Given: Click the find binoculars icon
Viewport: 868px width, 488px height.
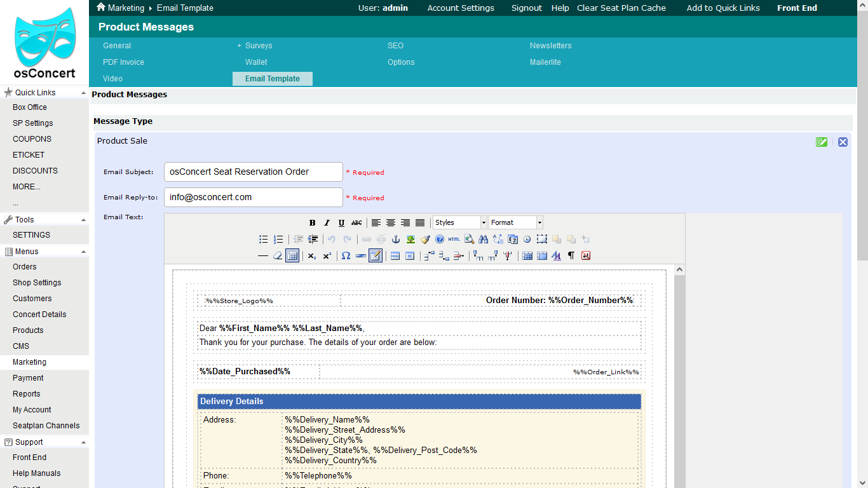Looking at the screenshot, I should [483, 240].
